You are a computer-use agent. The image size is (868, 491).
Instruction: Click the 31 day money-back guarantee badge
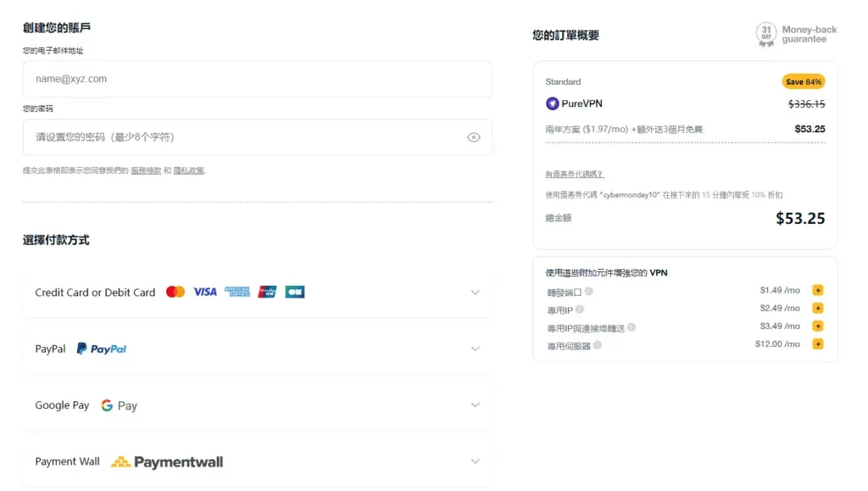[796, 34]
